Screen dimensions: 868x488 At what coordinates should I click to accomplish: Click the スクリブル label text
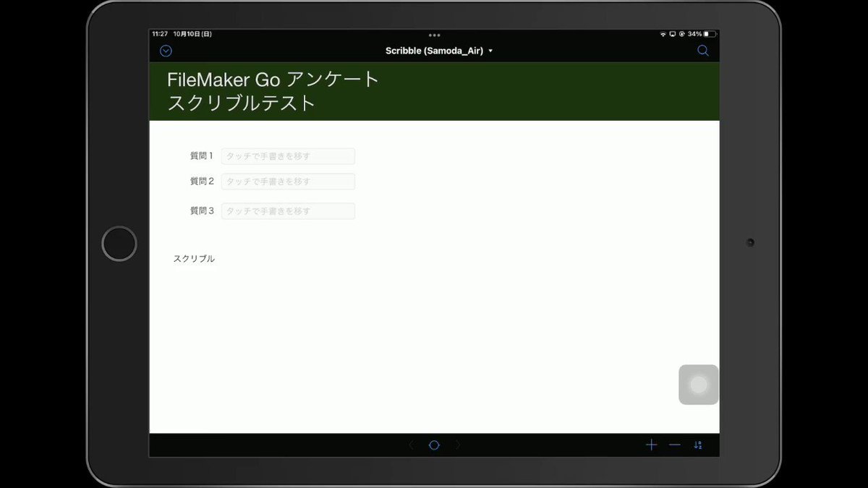(x=194, y=259)
